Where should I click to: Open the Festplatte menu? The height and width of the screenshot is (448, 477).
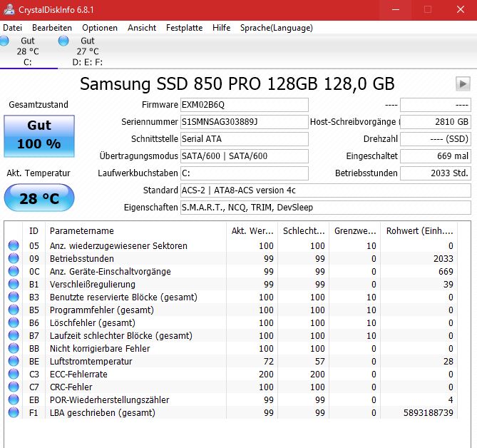point(185,28)
